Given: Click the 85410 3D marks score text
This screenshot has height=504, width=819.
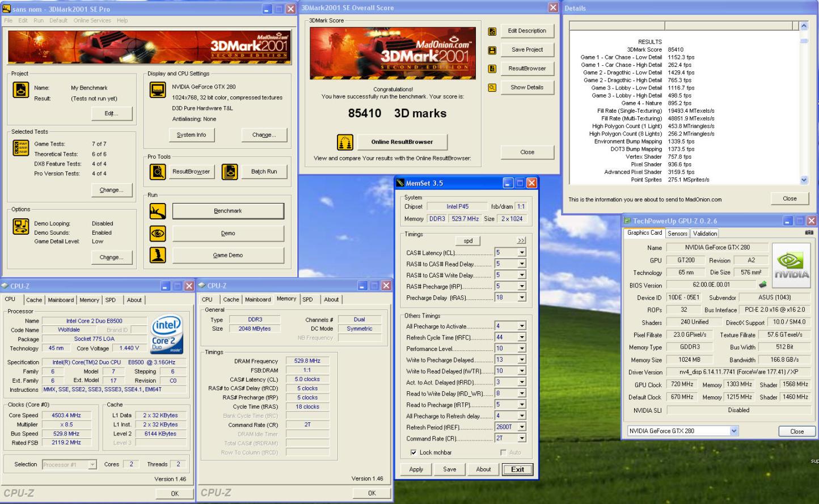Looking at the screenshot, I should tap(397, 113).
